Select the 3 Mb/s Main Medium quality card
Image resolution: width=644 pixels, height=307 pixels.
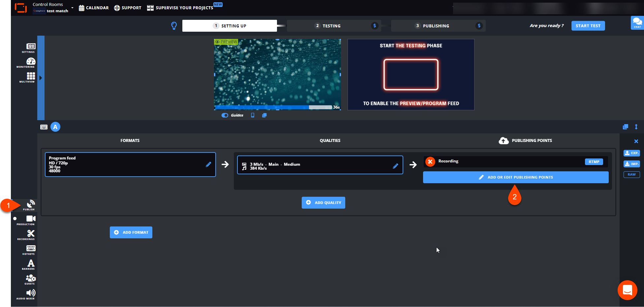click(320, 165)
